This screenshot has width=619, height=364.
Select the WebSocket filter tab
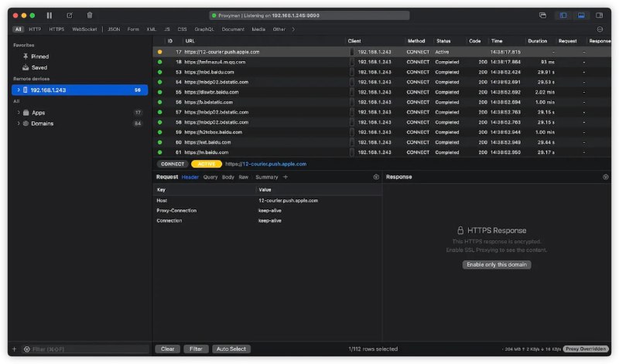[x=84, y=29]
